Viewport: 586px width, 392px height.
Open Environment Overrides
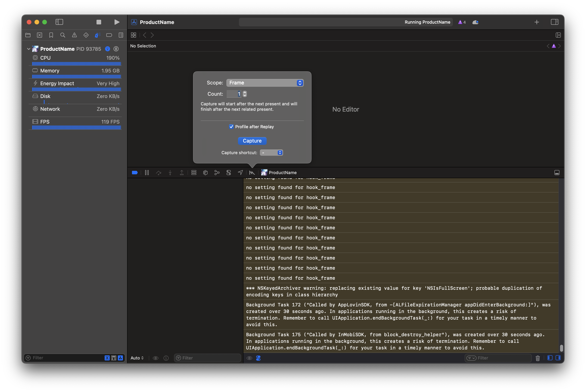pos(229,173)
